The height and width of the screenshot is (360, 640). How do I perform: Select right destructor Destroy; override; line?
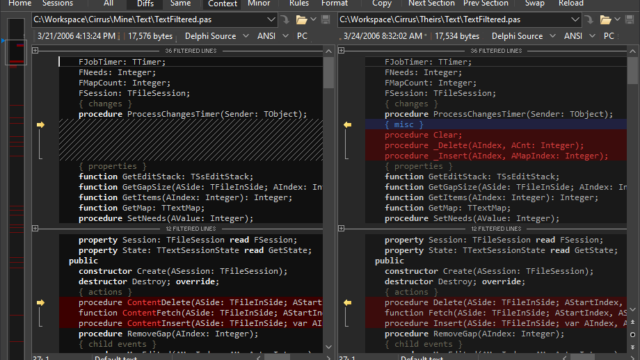pyautogui.click(x=496, y=282)
